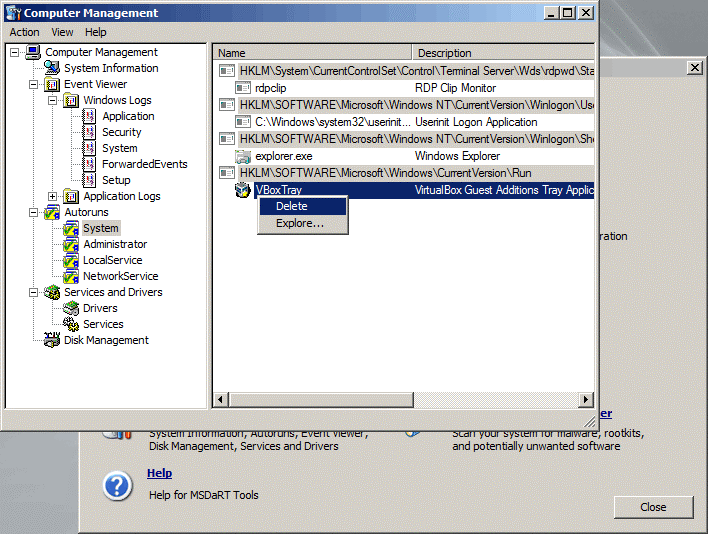Collapse the Autoruns tree node
Image resolution: width=708 pixels, height=534 pixels.
[x=33, y=212]
